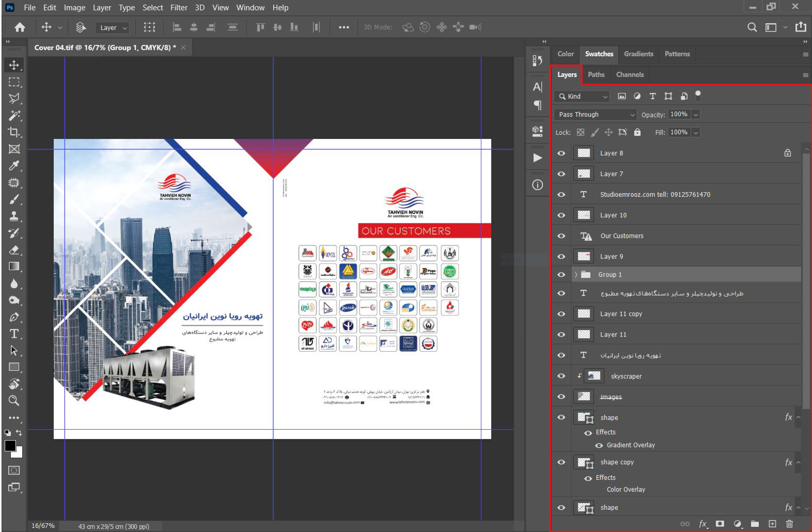Select the Move tool in the toolbox
The height and width of the screenshot is (532, 812).
[14, 65]
